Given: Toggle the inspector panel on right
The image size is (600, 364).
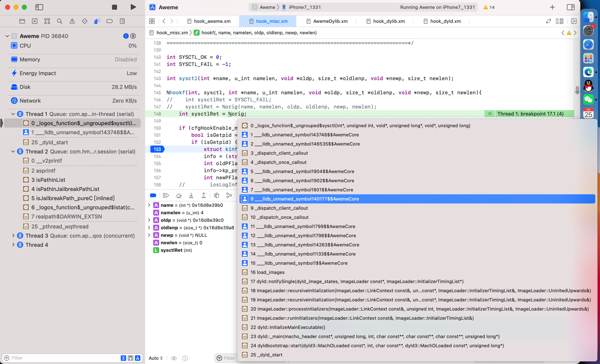Looking at the screenshot, I should (x=571, y=7).
